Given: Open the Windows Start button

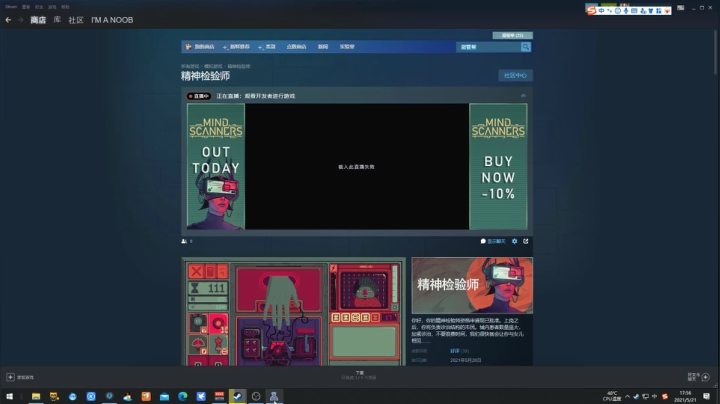Looking at the screenshot, I should (9, 396).
